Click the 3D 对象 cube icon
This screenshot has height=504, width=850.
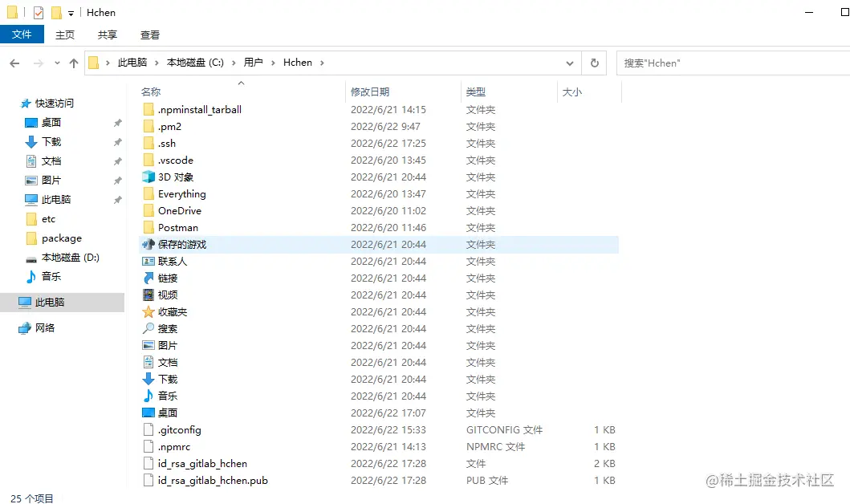pyautogui.click(x=148, y=177)
